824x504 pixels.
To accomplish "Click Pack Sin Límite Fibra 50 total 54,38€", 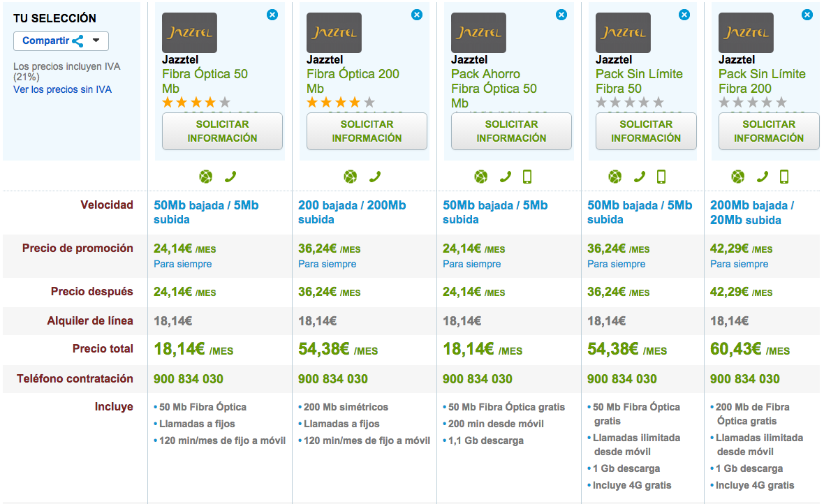I will point(627,349).
